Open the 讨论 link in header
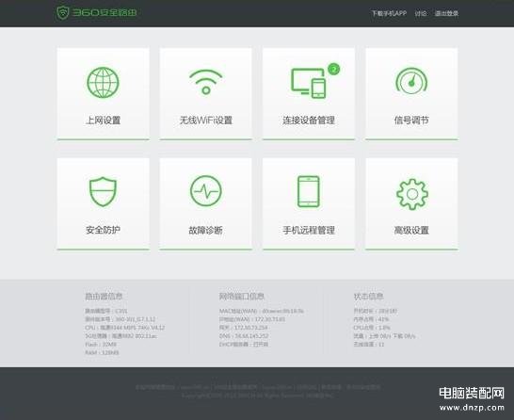514x420 pixels. pos(421,13)
